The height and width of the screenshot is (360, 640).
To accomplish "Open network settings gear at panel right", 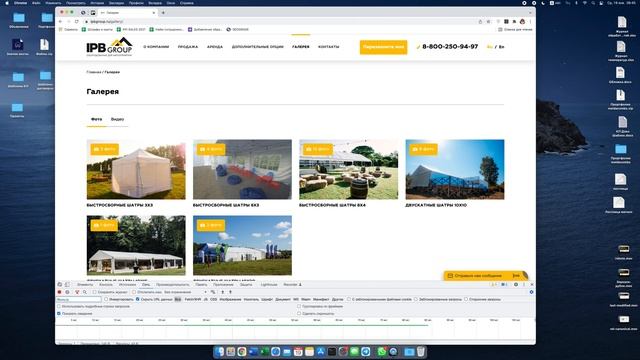I will (x=531, y=292).
